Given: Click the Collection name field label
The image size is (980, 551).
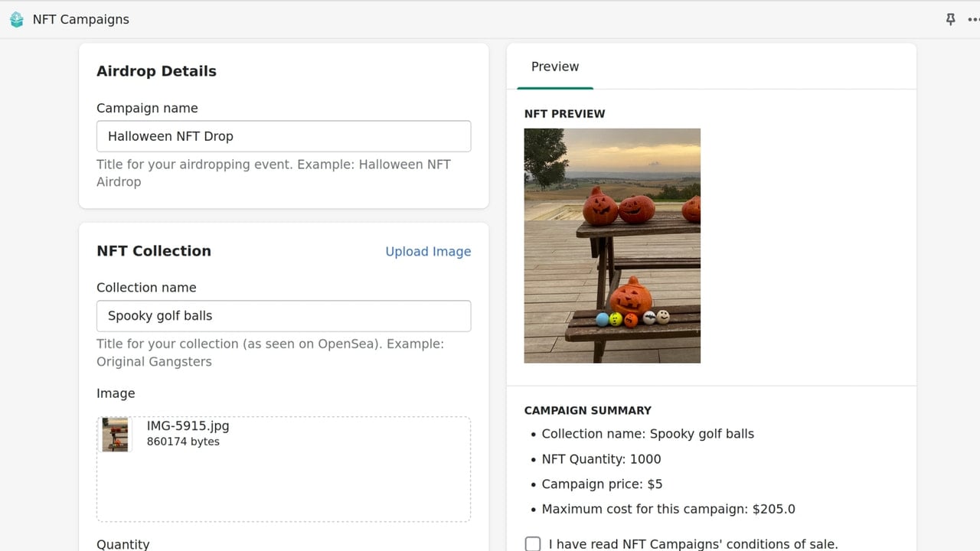Looking at the screenshot, I should [146, 288].
